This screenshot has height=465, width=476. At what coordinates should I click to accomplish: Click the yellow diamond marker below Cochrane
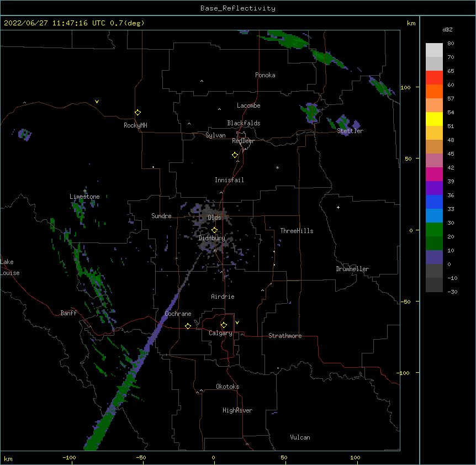(x=188, y=326)
